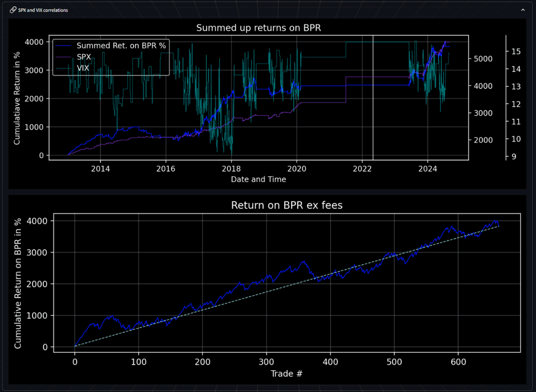Select the SPX legend label
This screenshot has width=536, height=392.
pos(84,57)
